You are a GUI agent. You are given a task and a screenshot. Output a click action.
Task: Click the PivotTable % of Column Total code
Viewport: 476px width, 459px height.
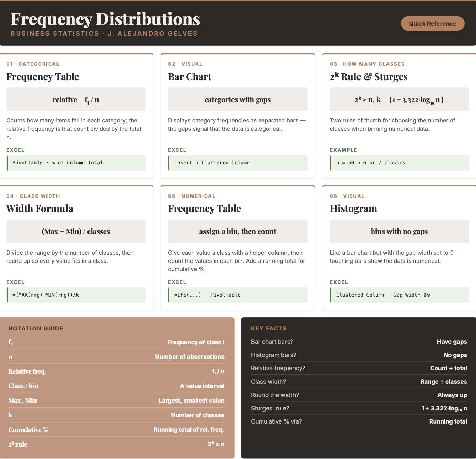click(76, 163)
